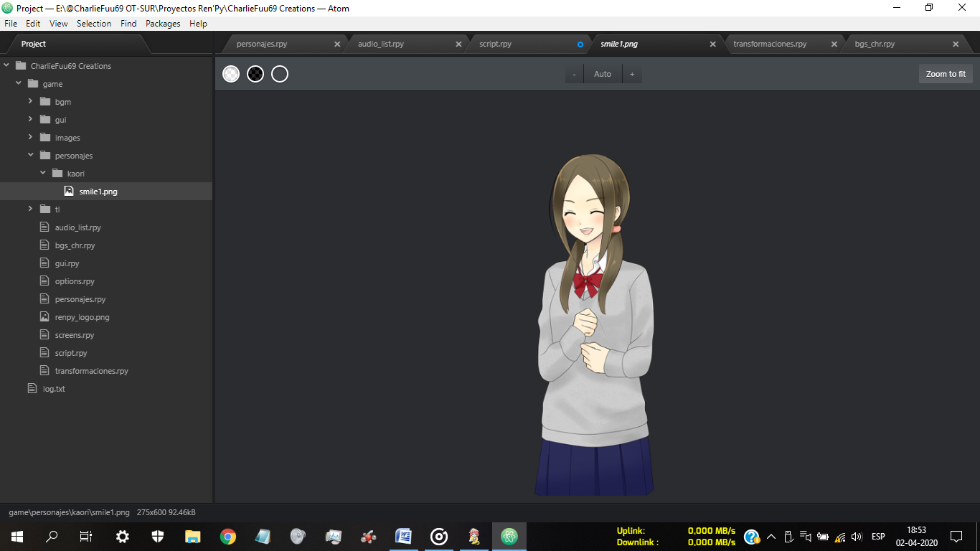
Task: Click the zoom in plus button
Action: [x=632, y=74]
